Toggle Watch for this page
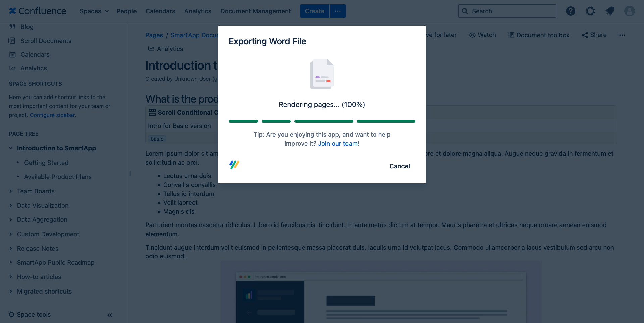Image resolution: width=644 pixels, height=323 pixels. [x=482, y=35]
